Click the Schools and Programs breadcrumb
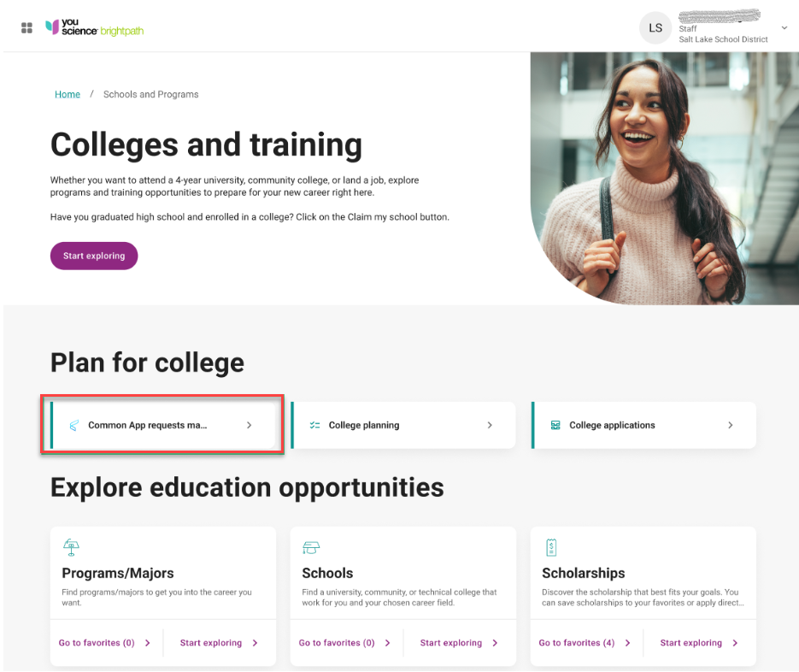Image resolution: width=799 pixels, height=672 pixels. coord(150,94)
